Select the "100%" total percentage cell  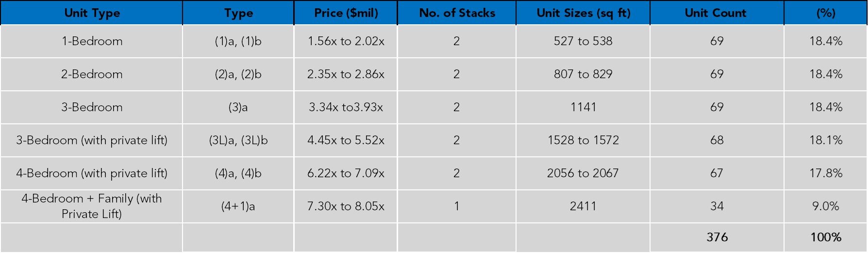(825, 237)
